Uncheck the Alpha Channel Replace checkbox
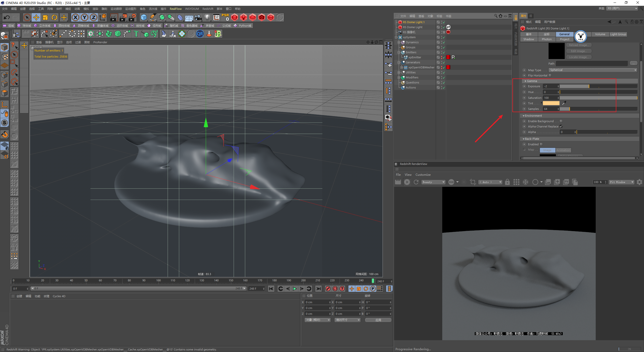 [x=561, y=126]
